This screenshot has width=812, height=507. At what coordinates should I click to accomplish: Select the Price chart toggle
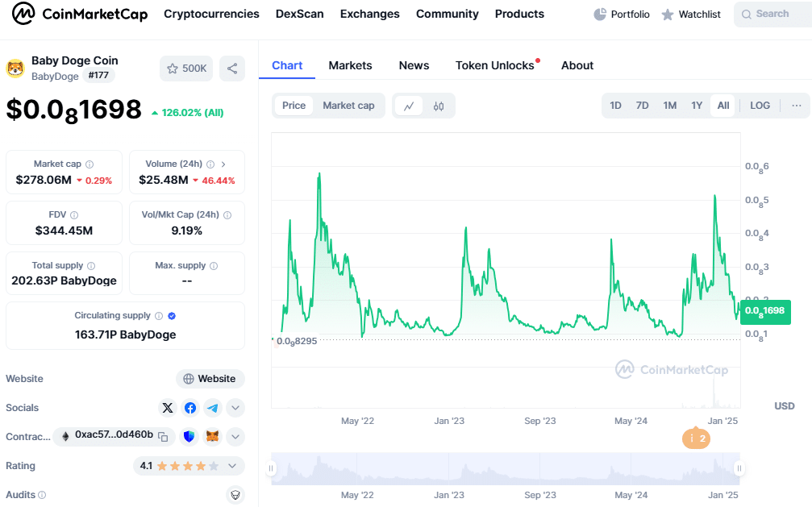click(x=294, y=106)
